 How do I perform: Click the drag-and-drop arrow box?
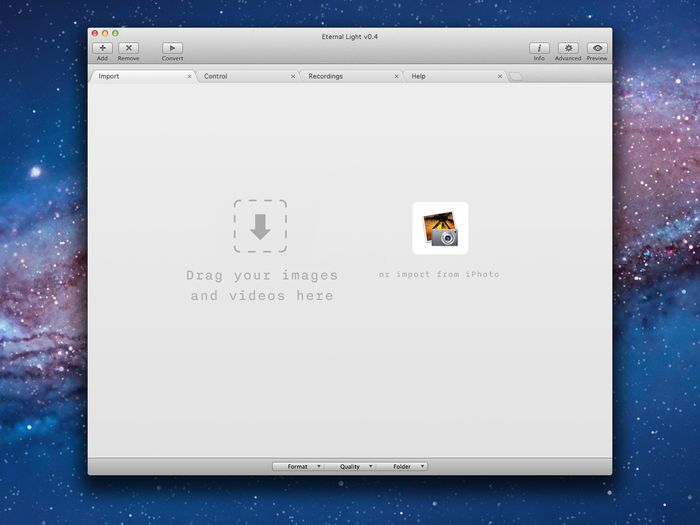pos(260,226)
